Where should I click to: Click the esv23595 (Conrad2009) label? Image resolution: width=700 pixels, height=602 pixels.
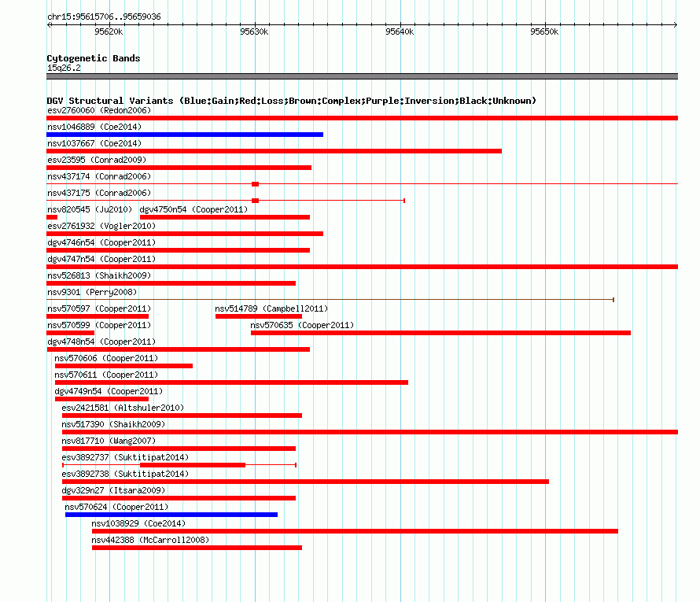point(97,160)
